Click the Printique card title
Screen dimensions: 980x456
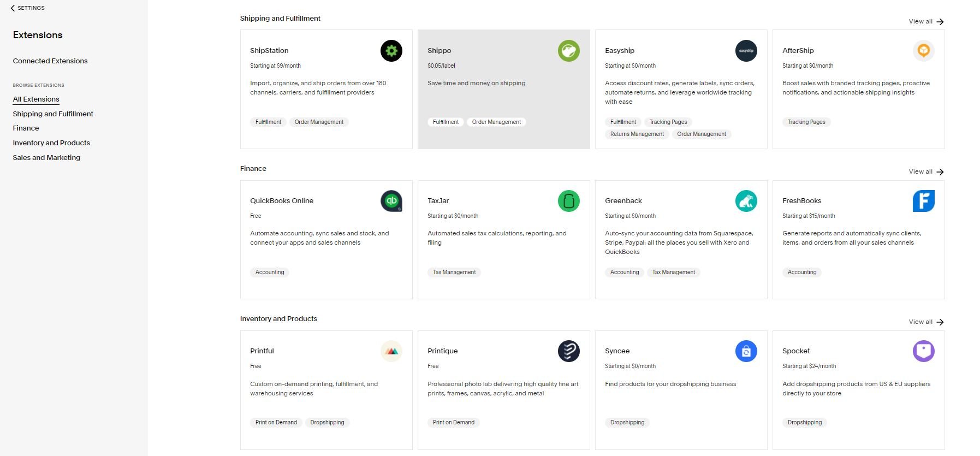point(443,351)
